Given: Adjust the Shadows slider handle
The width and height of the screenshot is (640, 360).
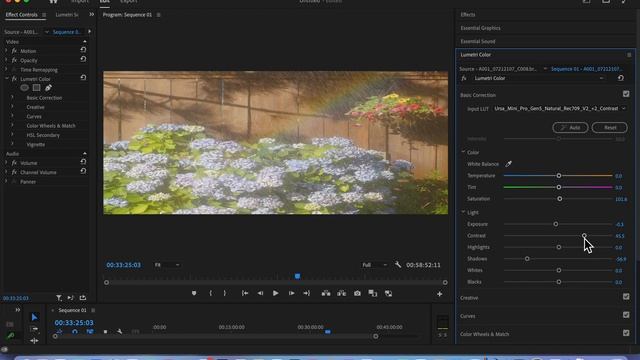Looking at the screenshot, I should (x=527, y=259).
